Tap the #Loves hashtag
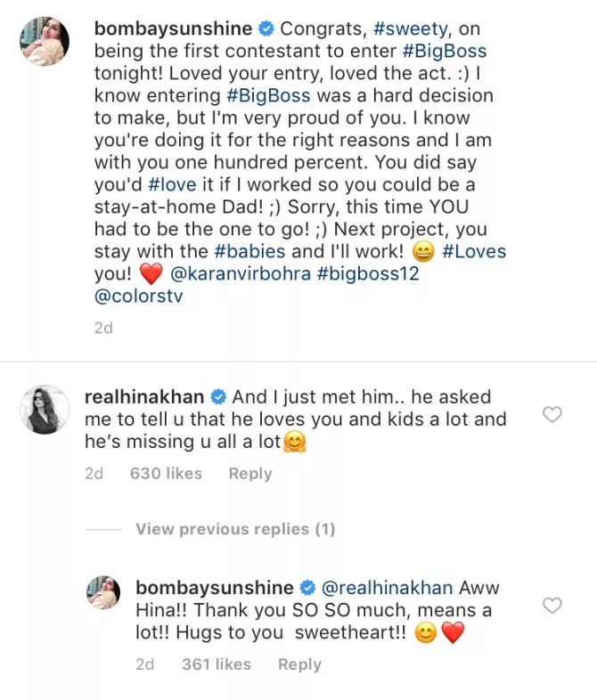This screenshot has width=597, height=700. [472, 252]
